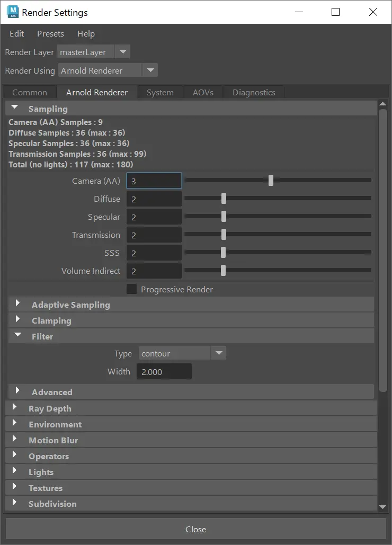The height and width of the screenshot is (545, 392).
Task: Expand the Clamping section
Action: (x=191, y=320)
